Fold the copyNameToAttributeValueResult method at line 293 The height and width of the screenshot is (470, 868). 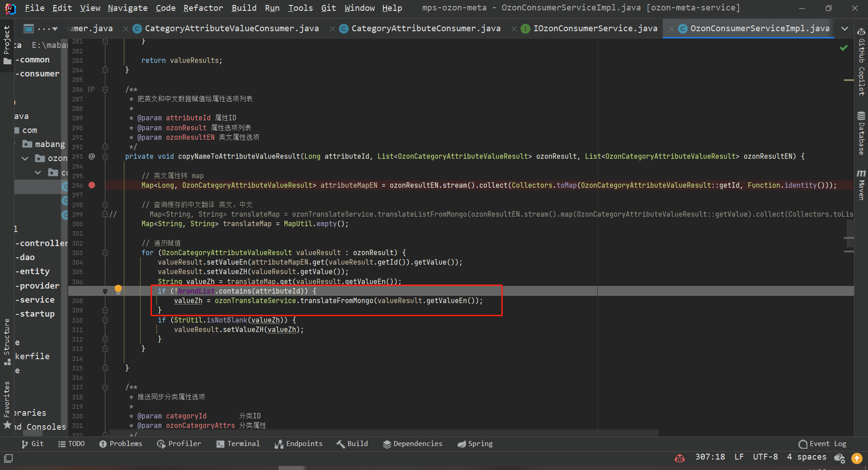[x=105, y=157]
